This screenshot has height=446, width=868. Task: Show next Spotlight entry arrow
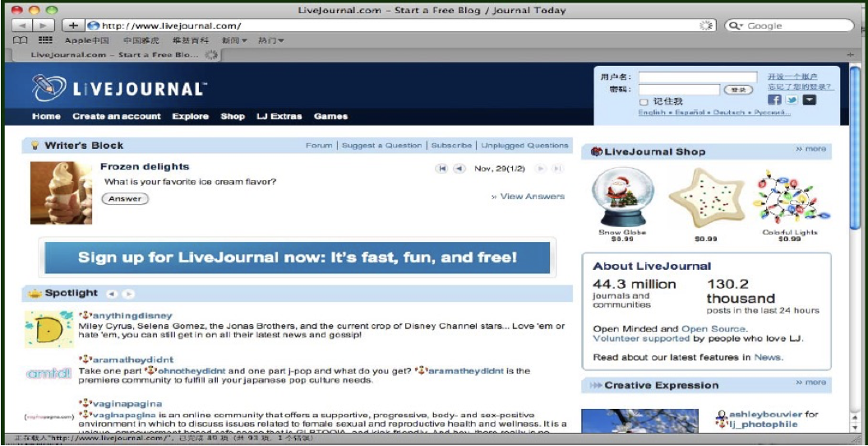(x=128, y=295)
